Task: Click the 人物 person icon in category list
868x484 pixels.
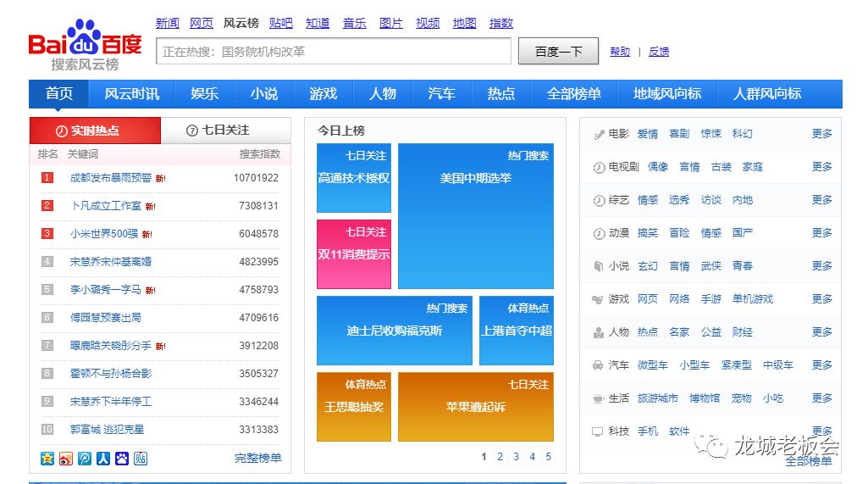Action: [x=599, y=332]
